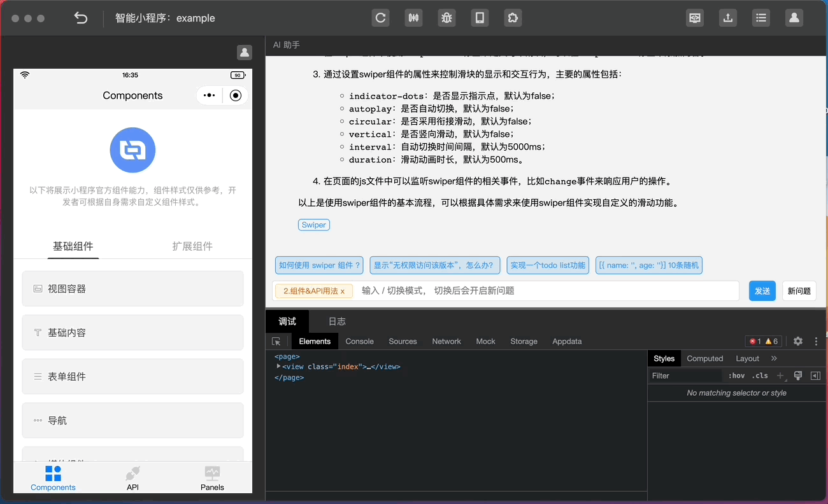Open the Elements devtools tab
Screen dimensions: 828x504
click(x=315, y=342)
